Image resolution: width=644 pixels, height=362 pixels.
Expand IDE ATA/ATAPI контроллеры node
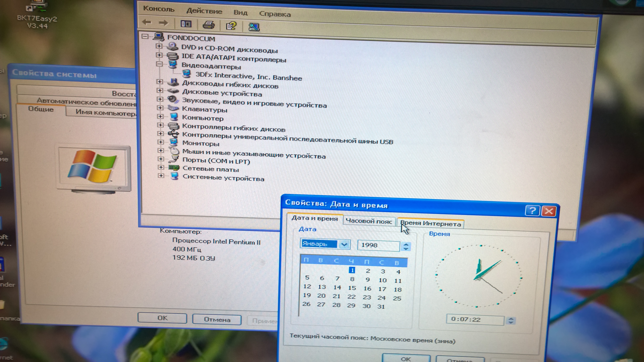click(x=159, y=55)
